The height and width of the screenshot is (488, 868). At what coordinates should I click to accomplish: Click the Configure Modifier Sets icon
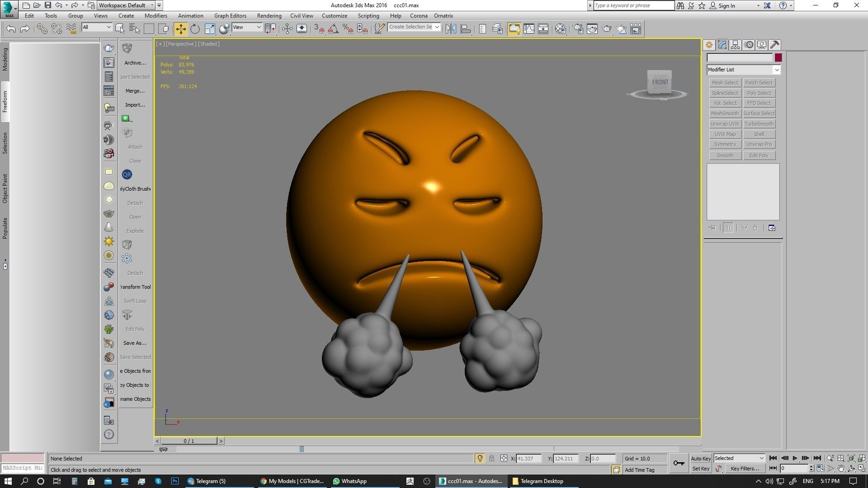click(772, 228)
